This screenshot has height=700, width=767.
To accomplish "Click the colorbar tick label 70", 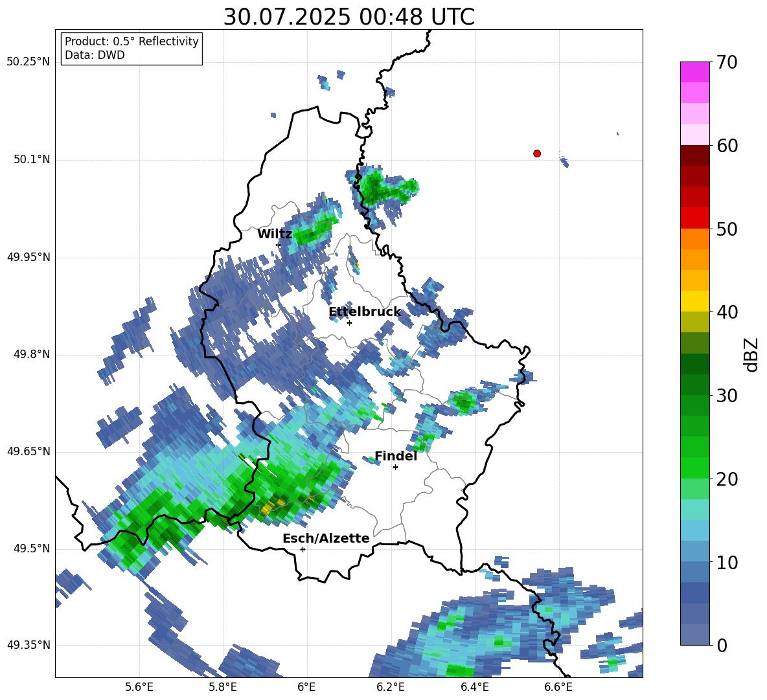I will (x=727, y=62).
